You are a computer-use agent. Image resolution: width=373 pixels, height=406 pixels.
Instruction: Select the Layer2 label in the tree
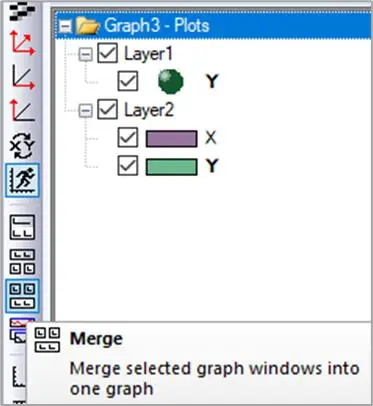149,110
